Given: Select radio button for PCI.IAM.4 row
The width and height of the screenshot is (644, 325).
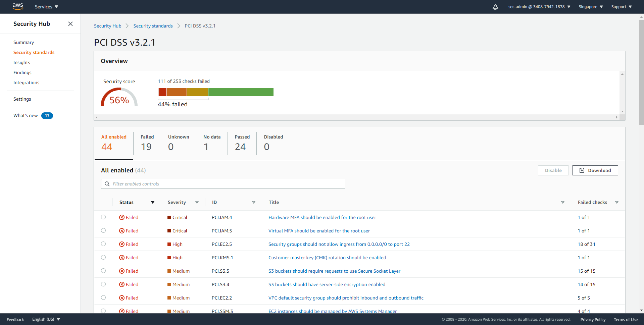Looking at the screenshot, I should pos(103,217).
